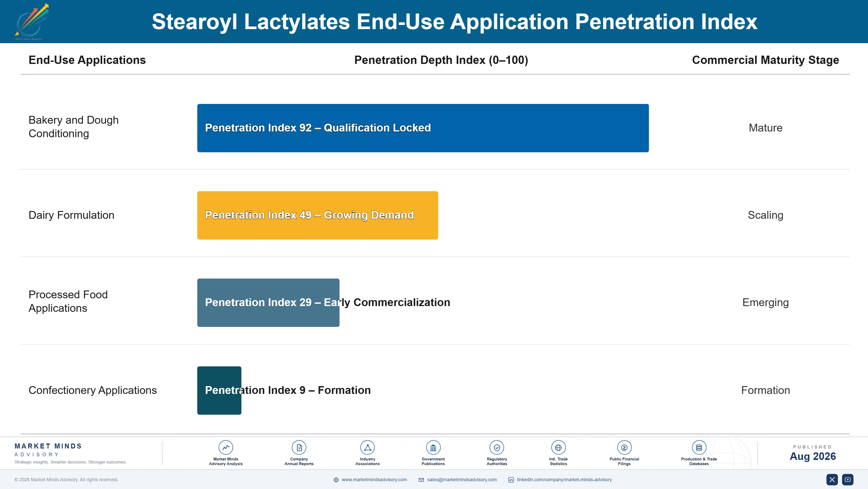This screenshot has height=489, width=868.
Task: Click the sales@marketmindsadvisory.com email link
Action: (x=462, y=480)
